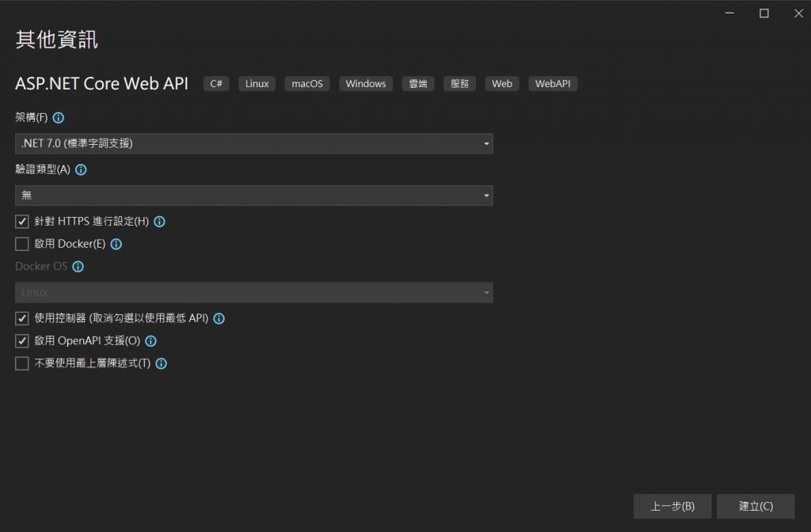Image resolution: width=811 pixels, height=532 pixels.
Task: Click the info icon beside OpenAPI 支援
Action: coord(151,341)
